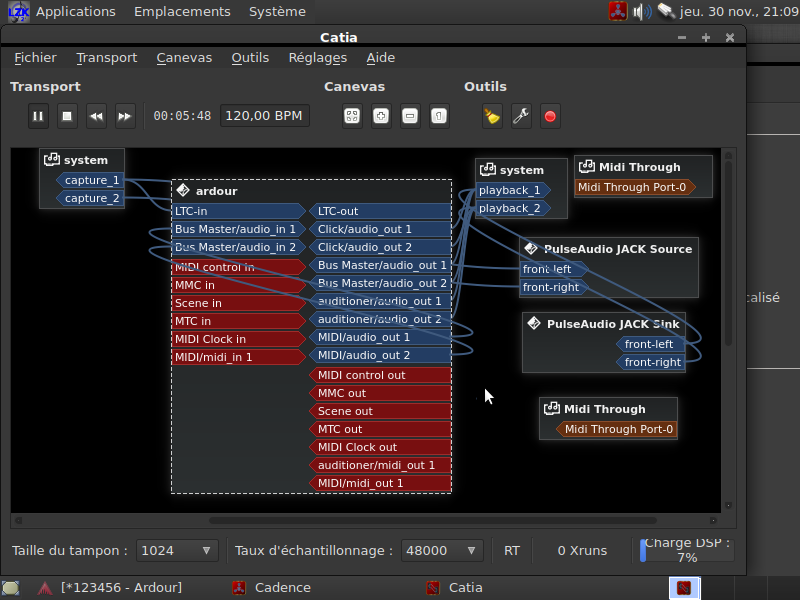
Task: Select the playback_2 port
Action: click(x=513, y=208)
